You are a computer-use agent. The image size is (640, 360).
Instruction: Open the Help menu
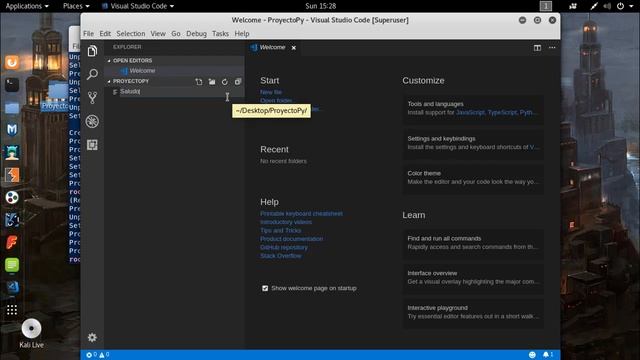coord(242,33)
